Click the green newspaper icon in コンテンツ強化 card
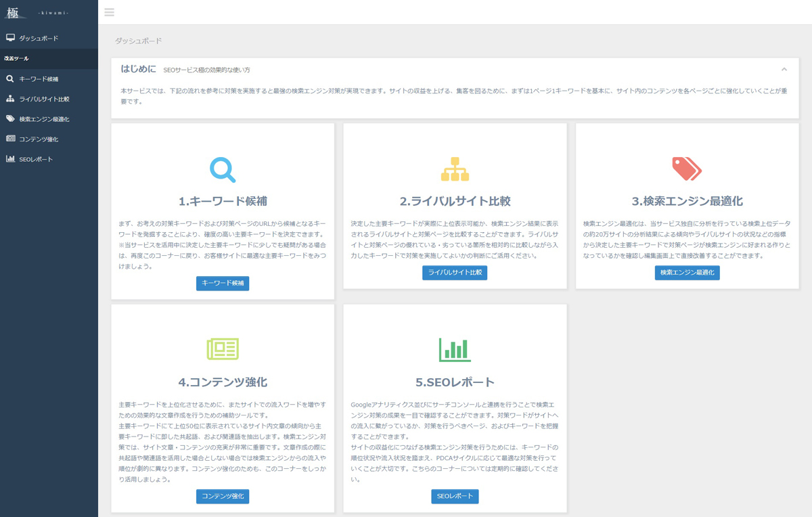This screenshot has width=812, height=517. pos(223,349)
